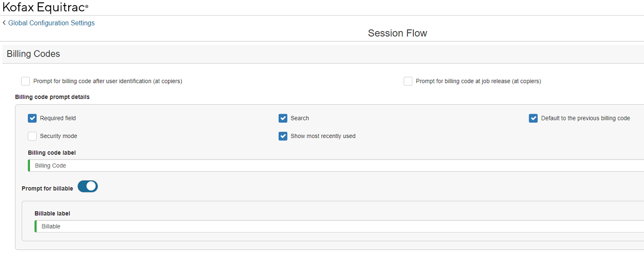
Task: Collapse the Billing Codes section header
Action: tap(33, 54)
